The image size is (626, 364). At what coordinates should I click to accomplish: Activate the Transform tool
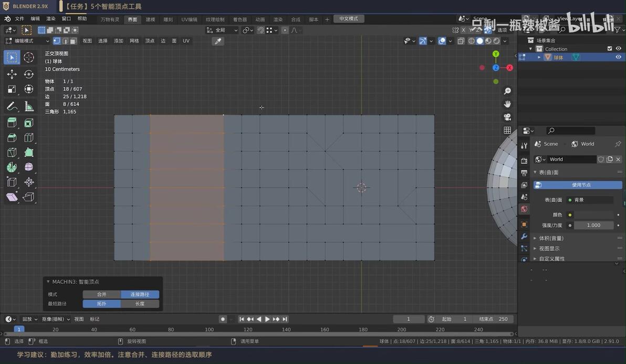pyautogui.click(x=29, y=89)
